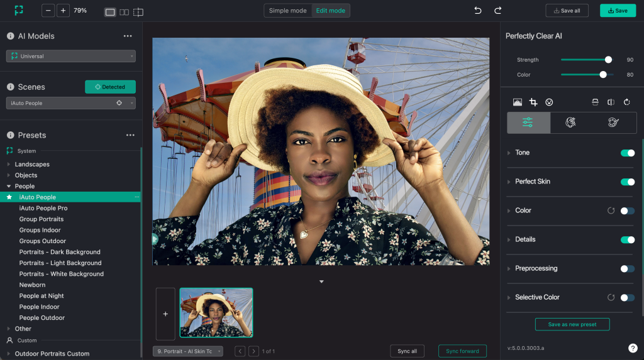Viewport: 644px width, 360px height.
Task: Open the help question mark icon
Action: tap(633, 348)
